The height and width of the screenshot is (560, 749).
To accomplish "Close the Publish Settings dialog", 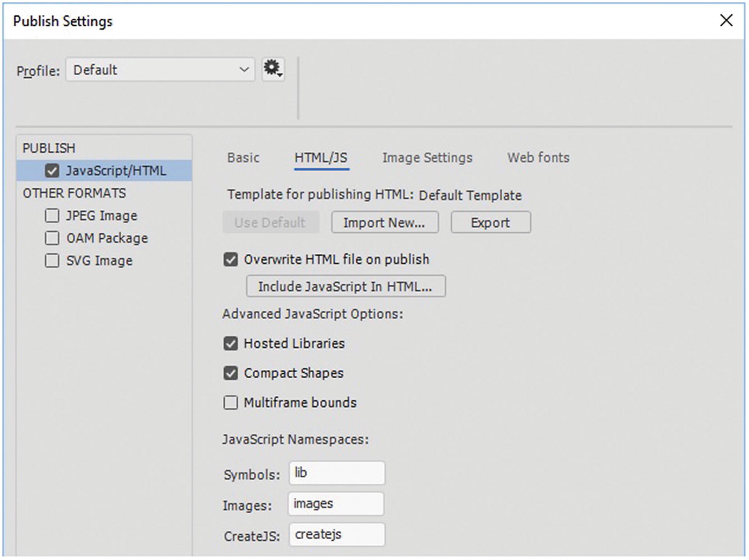I will click(726, 21).
